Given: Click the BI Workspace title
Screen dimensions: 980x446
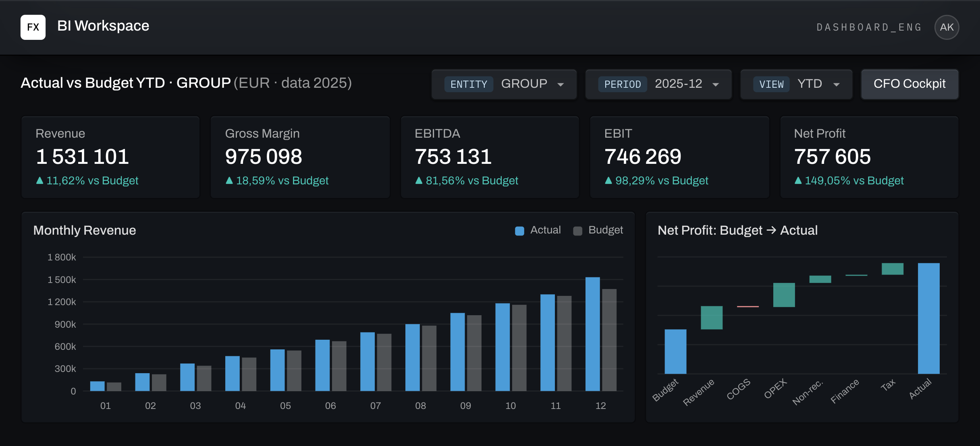Looking at the screenshot, I should click(103, 26).
